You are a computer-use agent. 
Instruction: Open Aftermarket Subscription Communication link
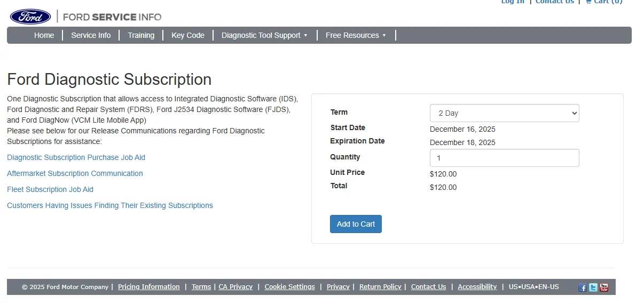75,173
